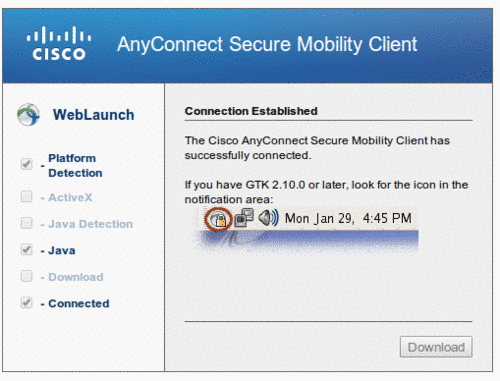Image resolution: width=500 pixels, height=381 pixels.
Task: Select the ActiveX step label
Action: (70, 197)
